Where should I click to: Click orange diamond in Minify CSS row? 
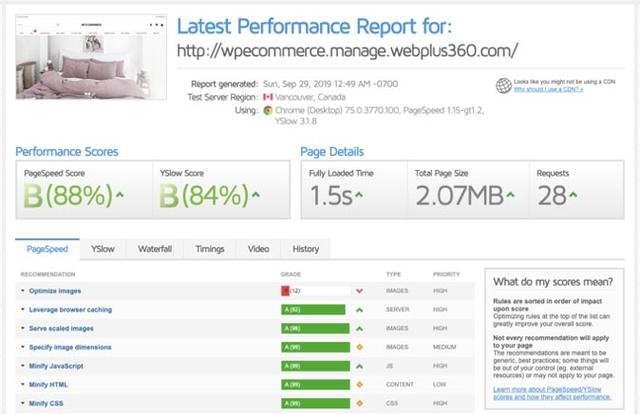(360, 403)
